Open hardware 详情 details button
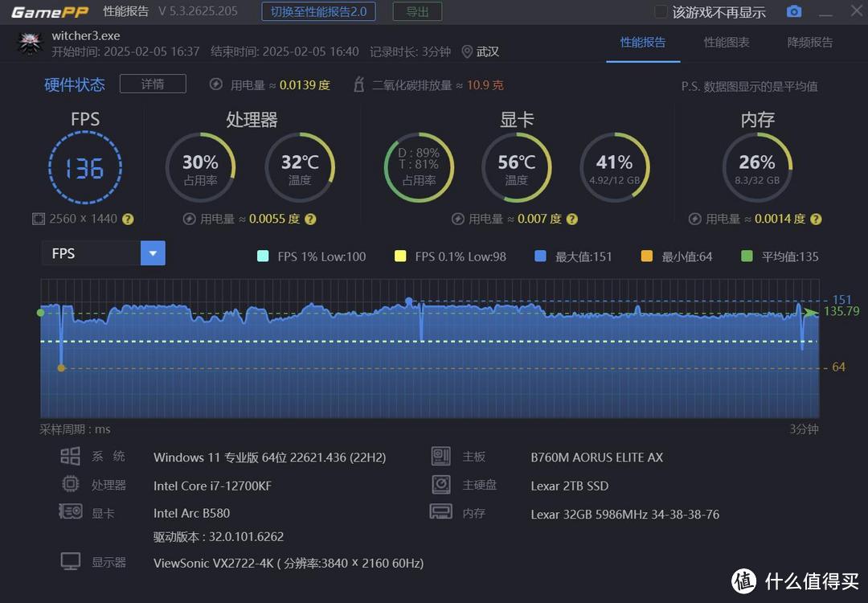Viewport: 868px width, 603px height. (x=153, y=84)
